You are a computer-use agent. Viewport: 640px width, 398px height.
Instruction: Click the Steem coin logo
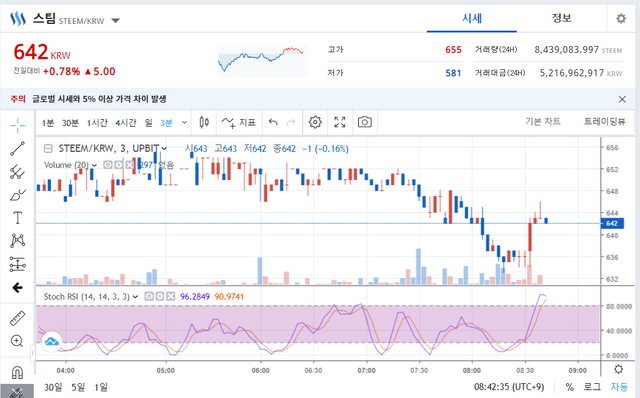[18, 18]
